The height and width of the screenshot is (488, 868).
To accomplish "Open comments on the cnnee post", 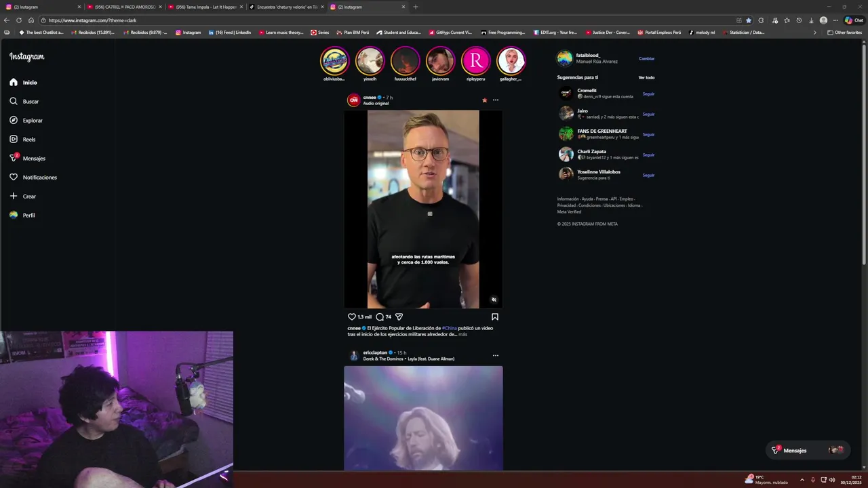I will click(380, 317).
